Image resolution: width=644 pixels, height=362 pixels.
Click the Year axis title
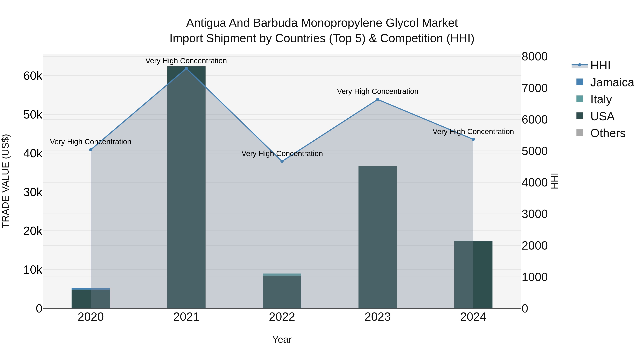(282, 339)
